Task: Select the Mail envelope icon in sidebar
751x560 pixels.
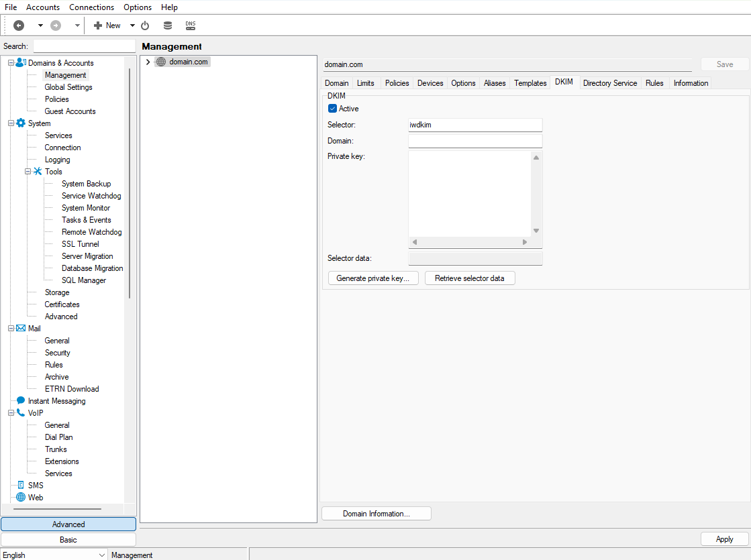Action: pyautogui.click(x=21, y=329)
